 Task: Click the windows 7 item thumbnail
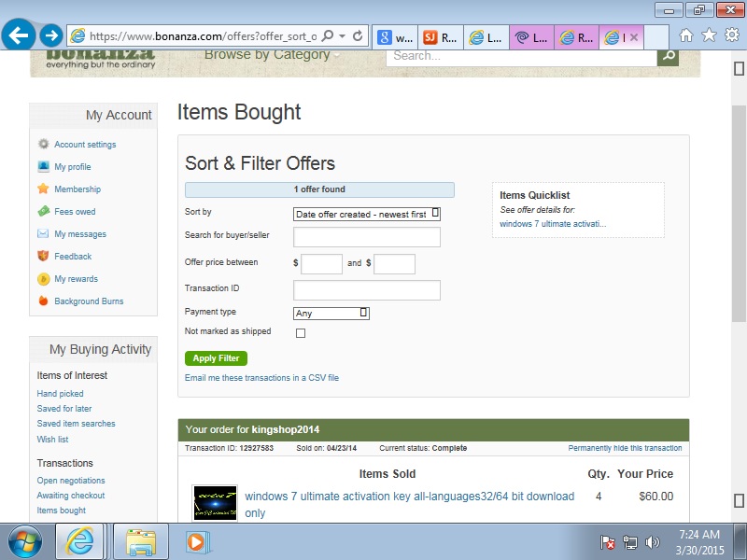click(215, 503)
